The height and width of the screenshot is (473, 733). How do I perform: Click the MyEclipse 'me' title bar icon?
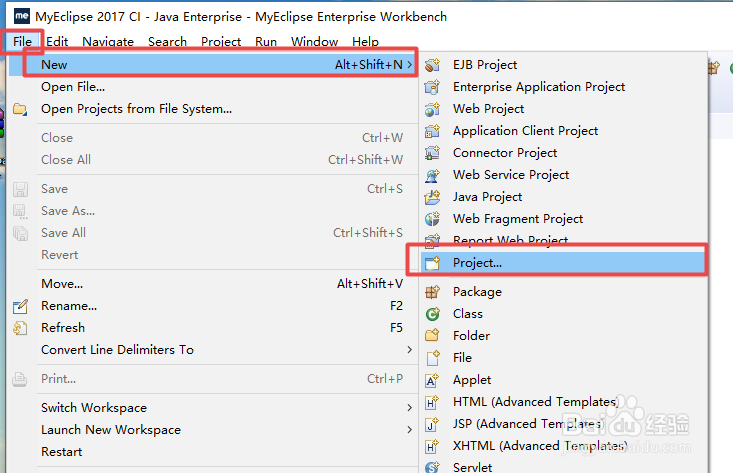click(22, 16)
